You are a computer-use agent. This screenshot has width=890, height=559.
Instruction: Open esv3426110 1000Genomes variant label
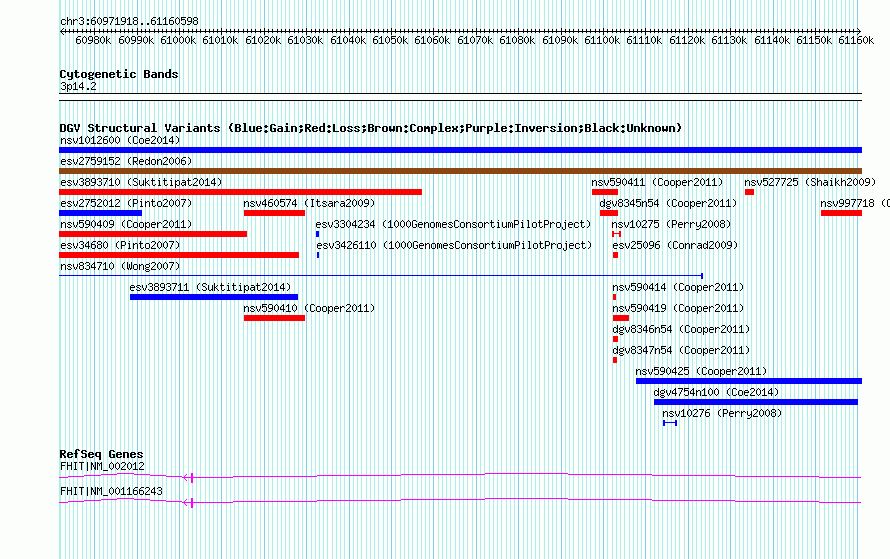(x=454, y=245)
